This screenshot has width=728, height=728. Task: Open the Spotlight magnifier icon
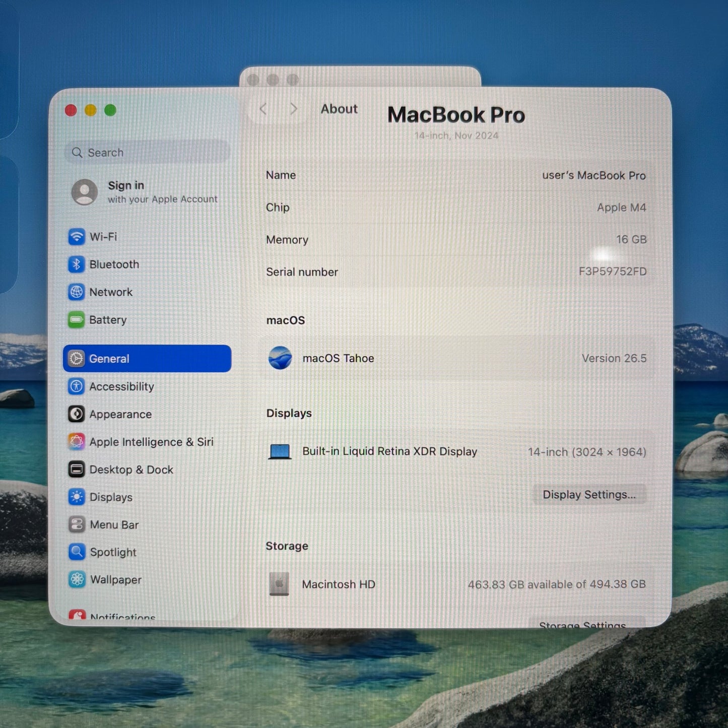[77, 552]
